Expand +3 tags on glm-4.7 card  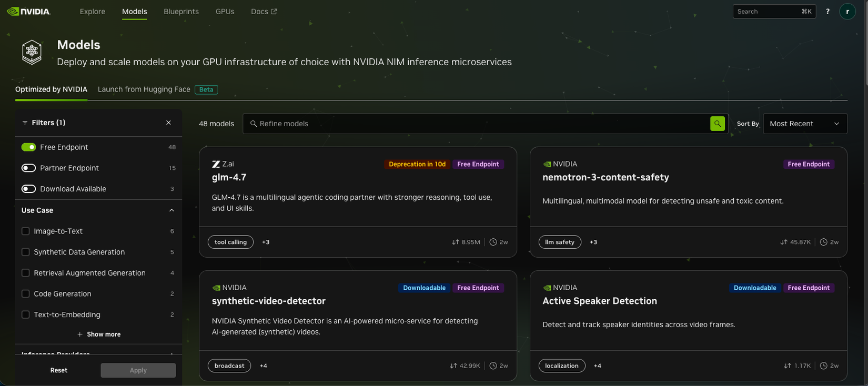[x=266, y=242]
